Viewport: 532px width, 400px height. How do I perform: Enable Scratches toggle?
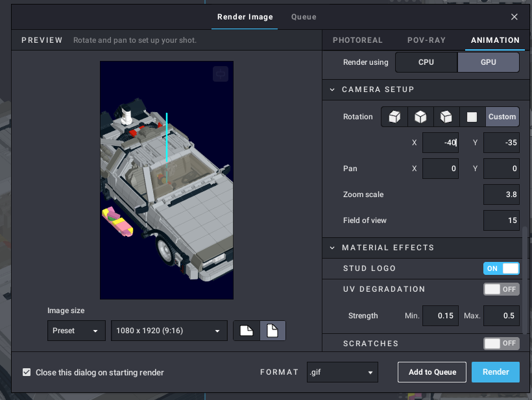(x=501, y=344)
